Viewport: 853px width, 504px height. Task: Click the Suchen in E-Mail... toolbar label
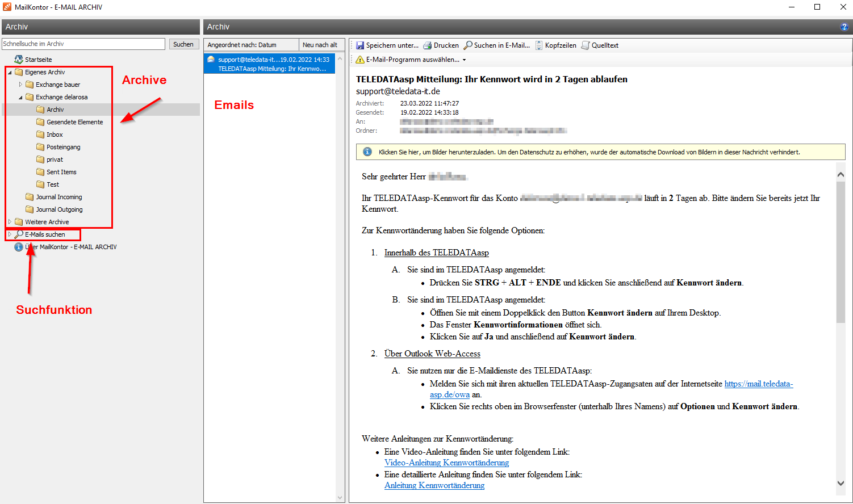(x=502, y=45)
